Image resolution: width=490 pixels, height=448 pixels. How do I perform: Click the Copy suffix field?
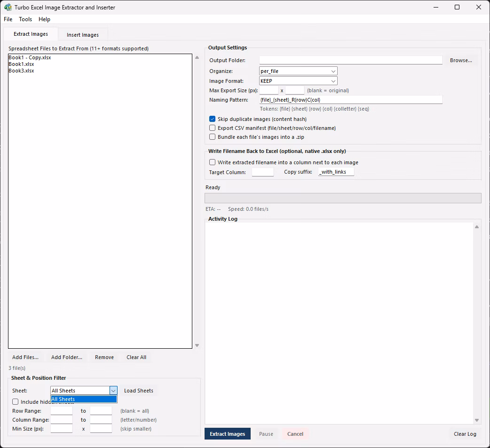click(x=336, y=172)
